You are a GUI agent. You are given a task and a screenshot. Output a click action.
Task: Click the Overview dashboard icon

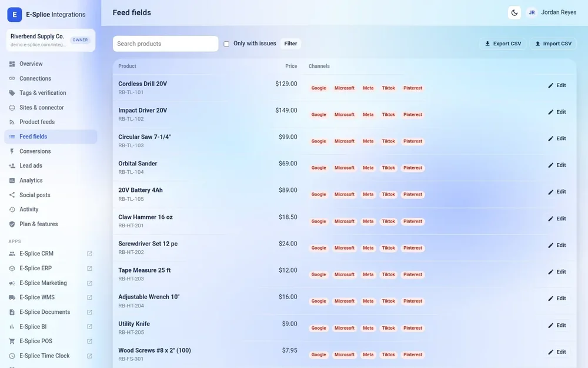(x=12, y=64)
